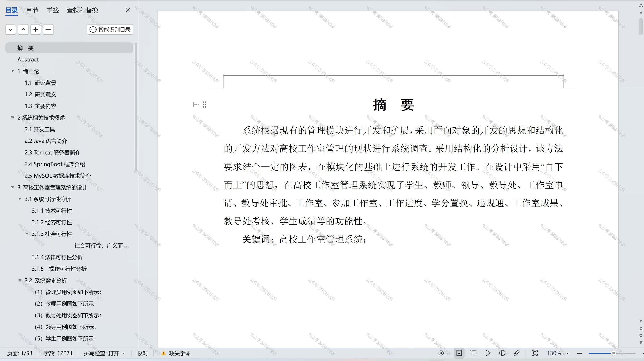Click the 缺失字体 warning icon
This screenshot has height=361, width=644.
tap(163, 353)
